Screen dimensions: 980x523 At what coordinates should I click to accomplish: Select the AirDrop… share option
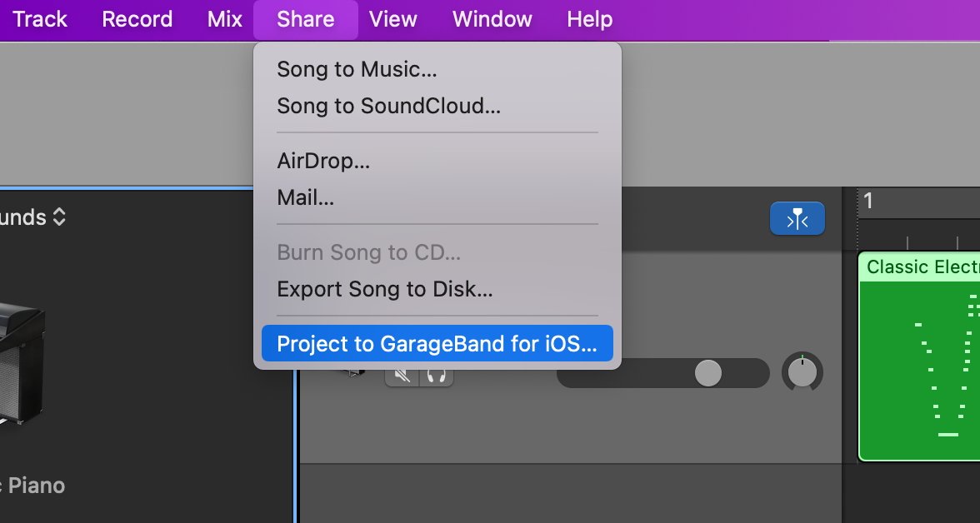[x=437, y=161]
